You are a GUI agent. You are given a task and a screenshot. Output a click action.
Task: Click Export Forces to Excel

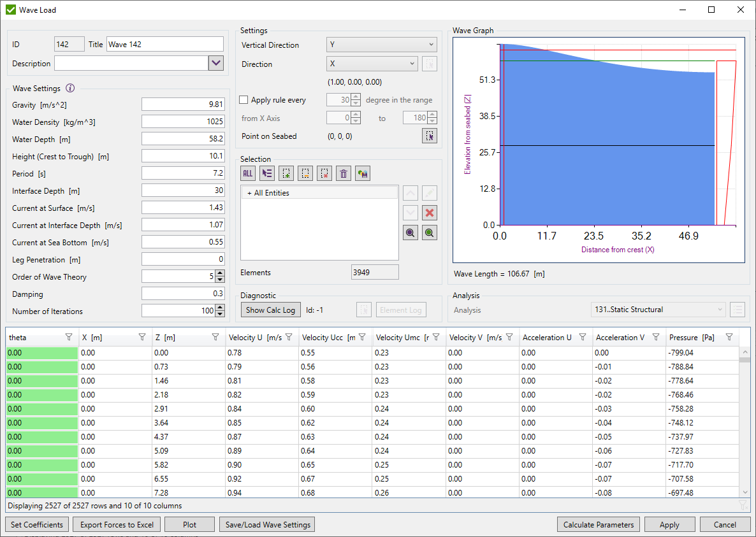116,524
